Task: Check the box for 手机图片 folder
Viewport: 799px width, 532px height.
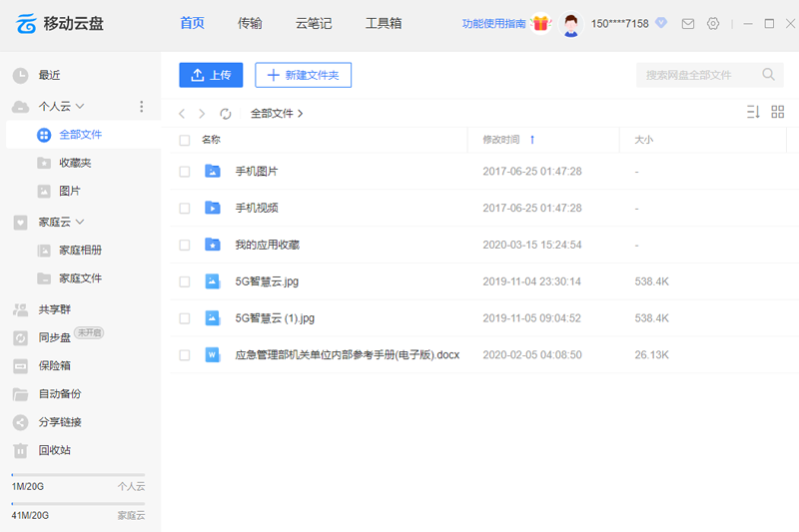Action: (184, 172)
